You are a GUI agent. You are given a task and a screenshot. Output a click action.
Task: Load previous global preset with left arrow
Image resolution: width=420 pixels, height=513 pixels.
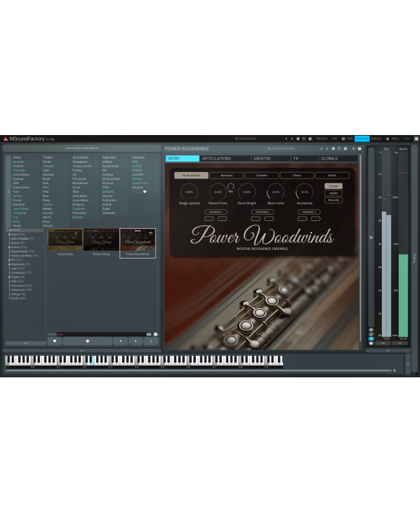(286, 139)
